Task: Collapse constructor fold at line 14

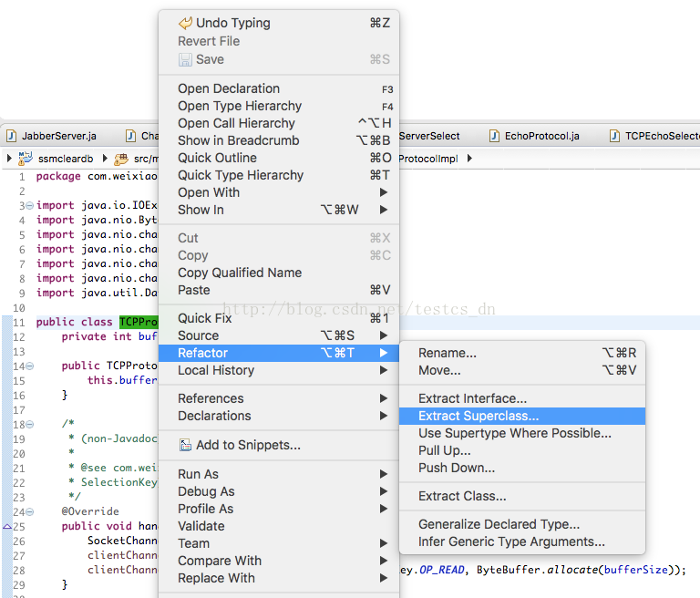Action: pyautogui.click(x=29, y=366)
